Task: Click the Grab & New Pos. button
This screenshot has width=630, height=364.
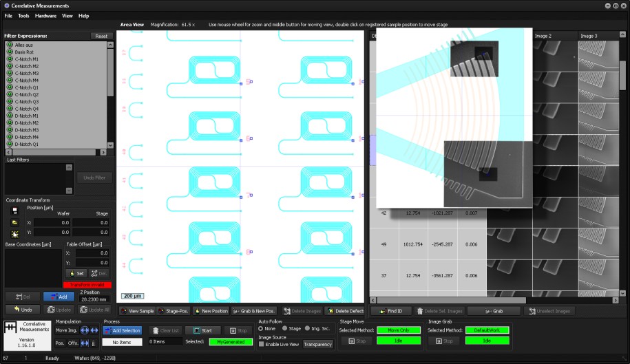Action: click(254, 310)
